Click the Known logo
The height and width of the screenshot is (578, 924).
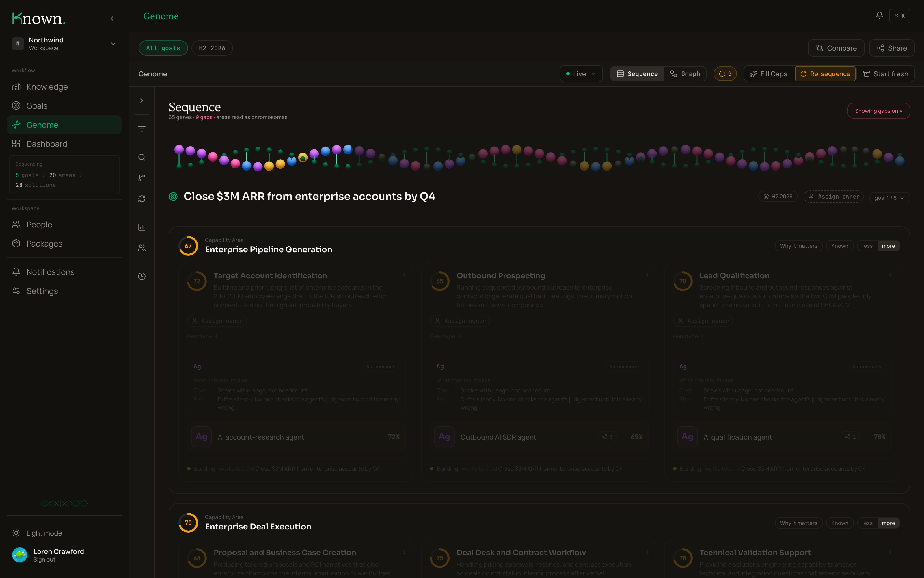(x=39, y=18)
